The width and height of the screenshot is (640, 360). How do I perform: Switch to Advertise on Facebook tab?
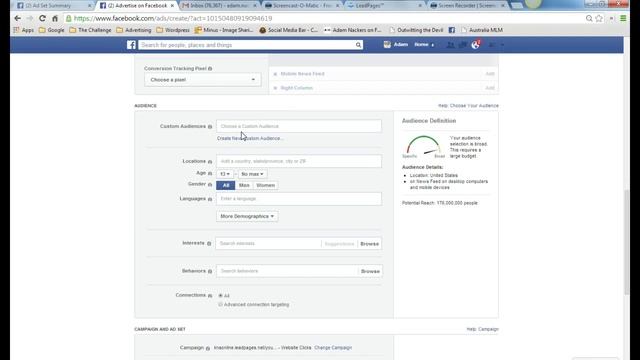[x=138, y=6]
